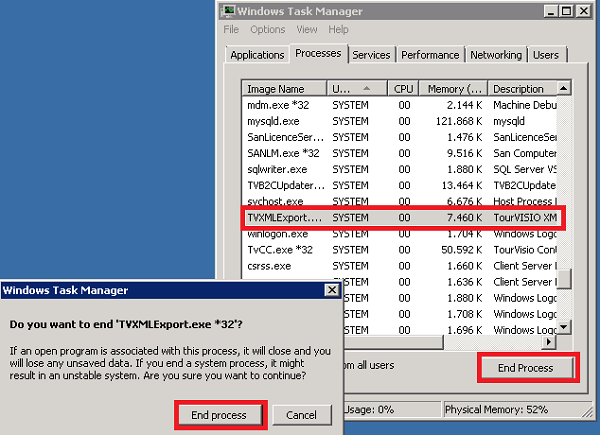Click the vertical scrollbar down arrow
The image size is (600, 435).
coord(564,326)
